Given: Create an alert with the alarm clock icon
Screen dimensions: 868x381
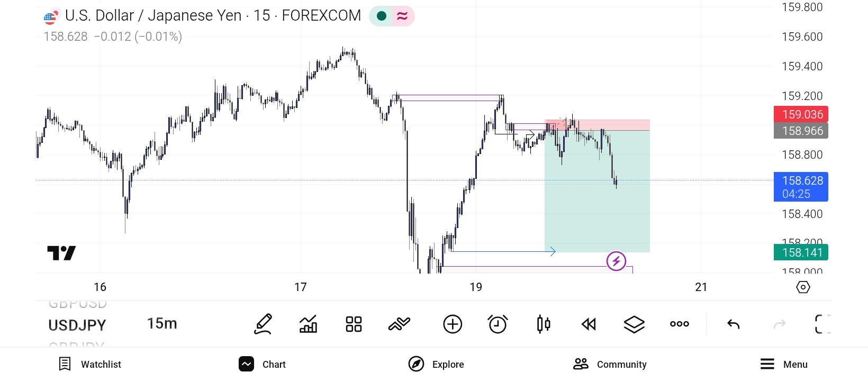Looking at the screenshot, I should coord(498,324).
